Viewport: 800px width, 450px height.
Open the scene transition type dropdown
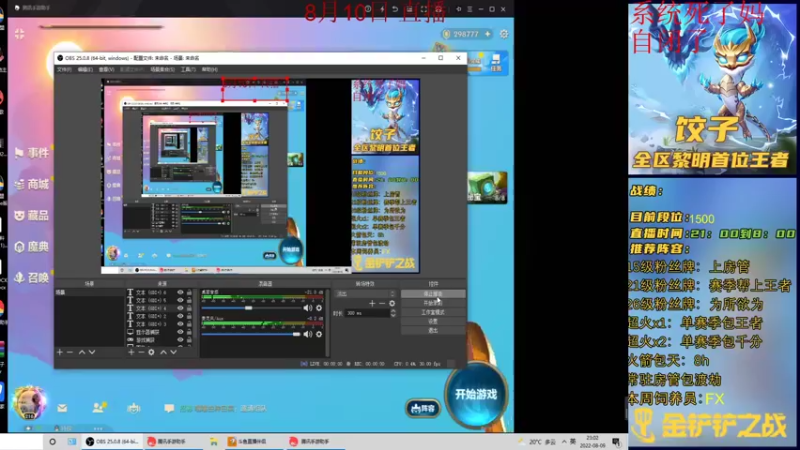click(x=365, y=293)
